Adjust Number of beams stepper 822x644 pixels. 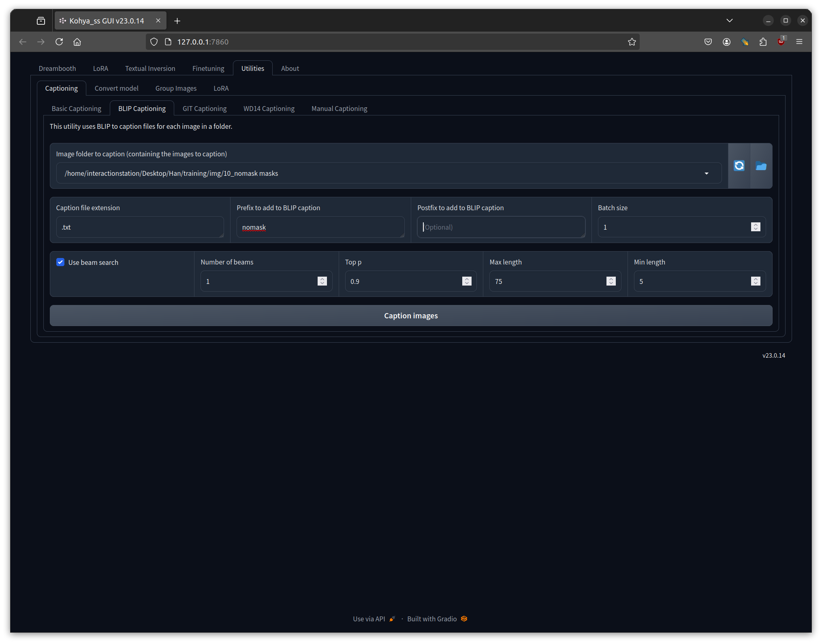pos(322,281)
